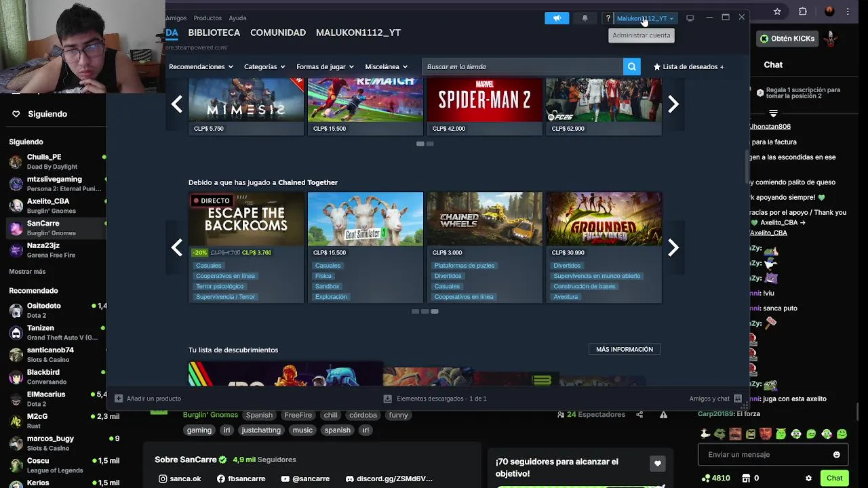The image size is (868, 488).
Task: Expand the Formas de jugar menu
Action: 325,66
